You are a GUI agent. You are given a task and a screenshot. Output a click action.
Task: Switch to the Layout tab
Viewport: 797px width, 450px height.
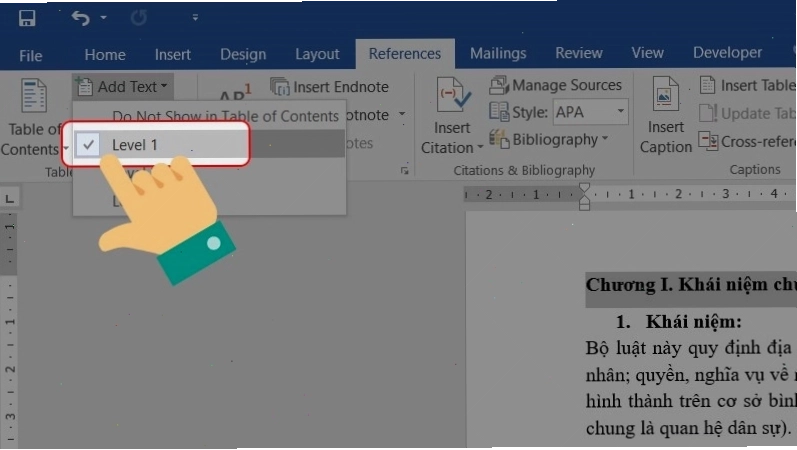point(317,54)
